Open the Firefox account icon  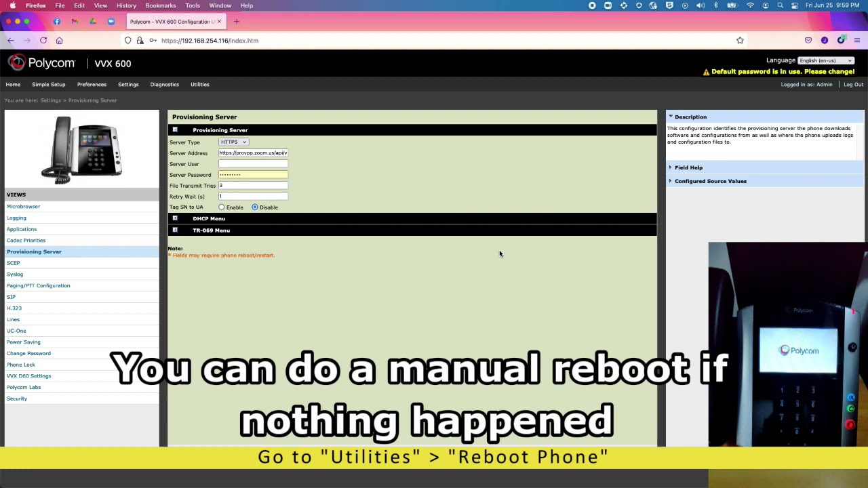(x=825, y=41)
